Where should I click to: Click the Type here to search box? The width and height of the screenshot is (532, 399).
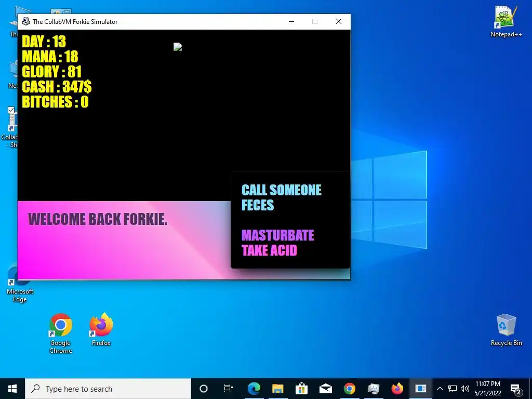[108, 389]
